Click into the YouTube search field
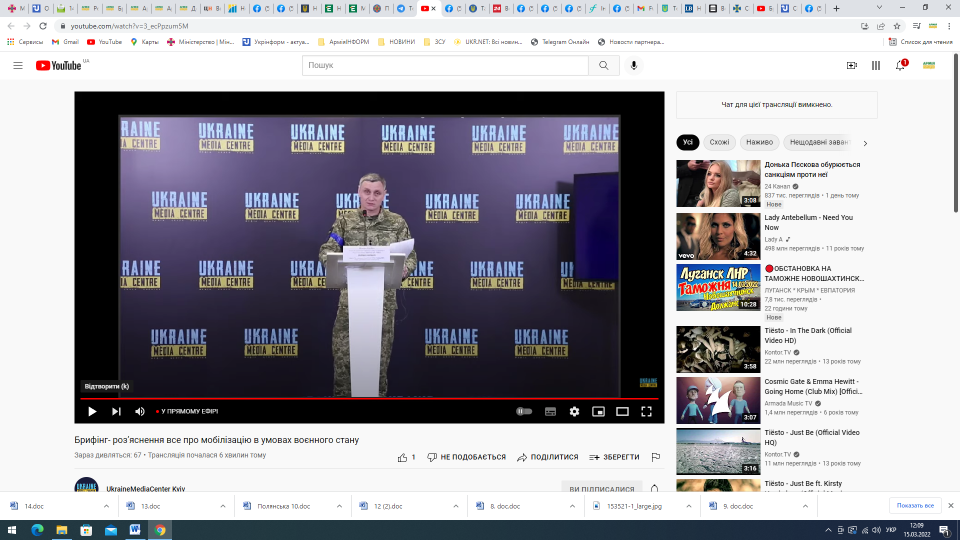960x540 pixels. coord(445,65)
